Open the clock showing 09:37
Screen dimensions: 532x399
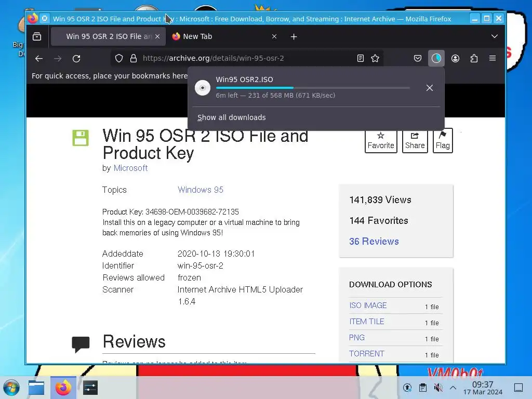click(483, 388)
